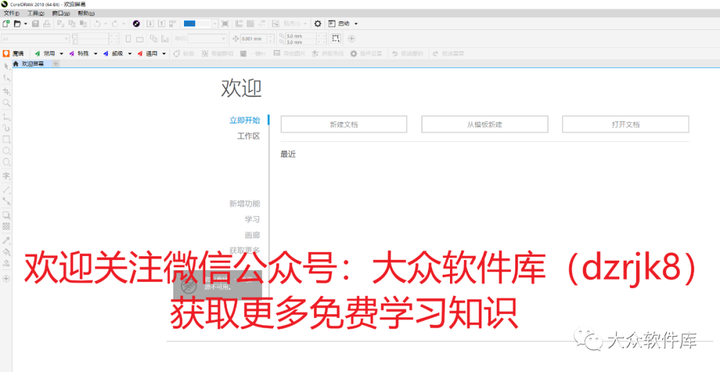The width and height of the screenshot is (720, 372).
Task: Expand the blue plugin group dropdown
Action: pyautogui.click(x=130, y=53)
